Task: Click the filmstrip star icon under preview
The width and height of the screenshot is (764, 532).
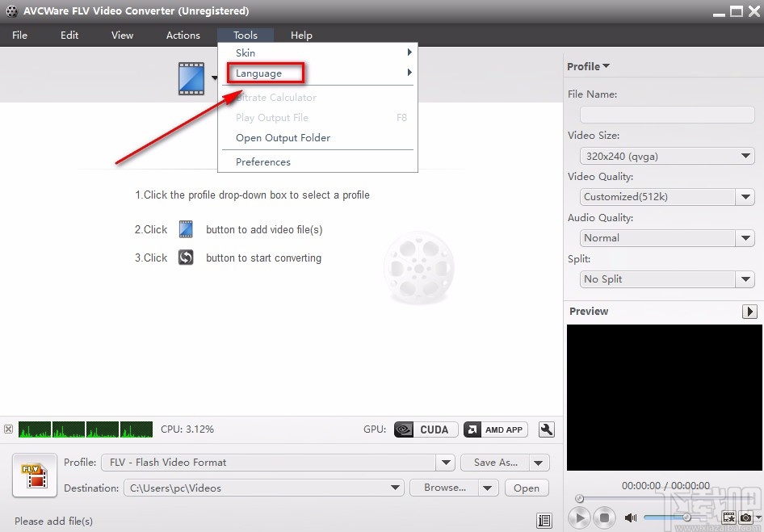Action: 728,517
